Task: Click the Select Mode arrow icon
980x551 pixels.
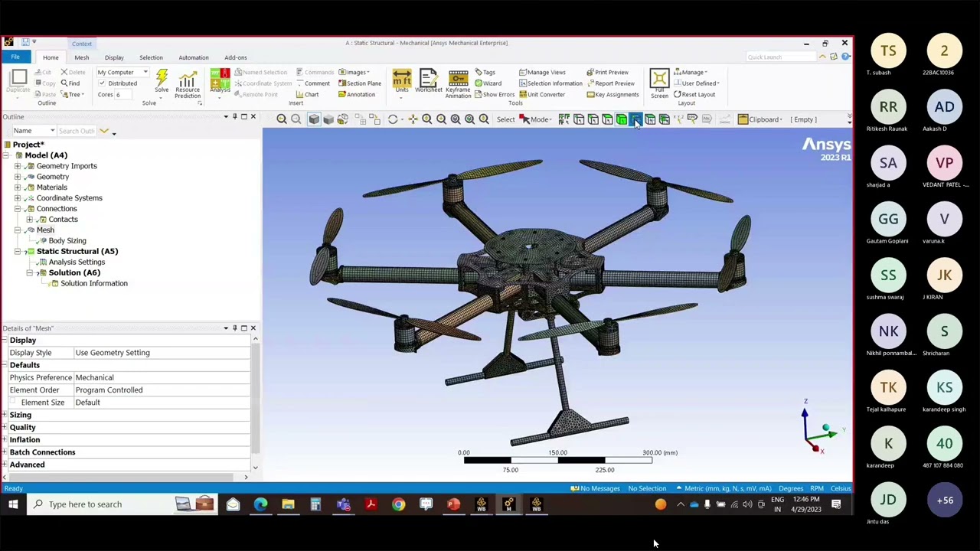Action: point(524,119)
